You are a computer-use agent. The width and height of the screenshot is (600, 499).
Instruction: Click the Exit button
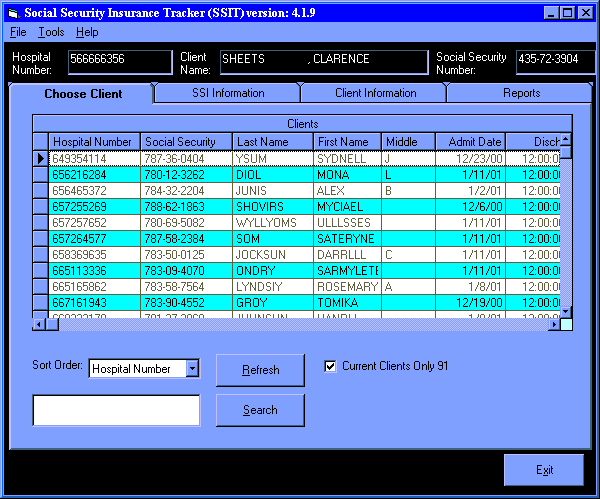pyautogui.click(x=544, y=470)
